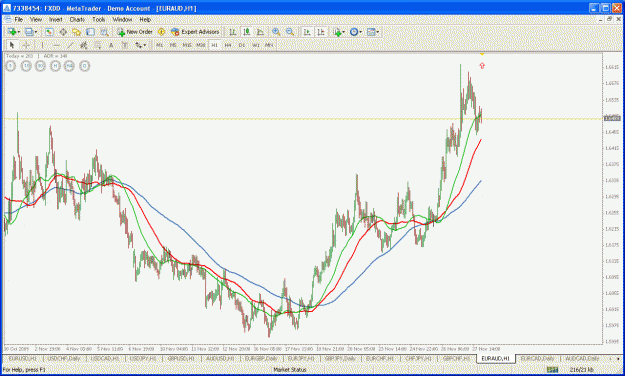
Task: Switch to the GBPUSD,H1 chart tab
Action: click(181, 358)
